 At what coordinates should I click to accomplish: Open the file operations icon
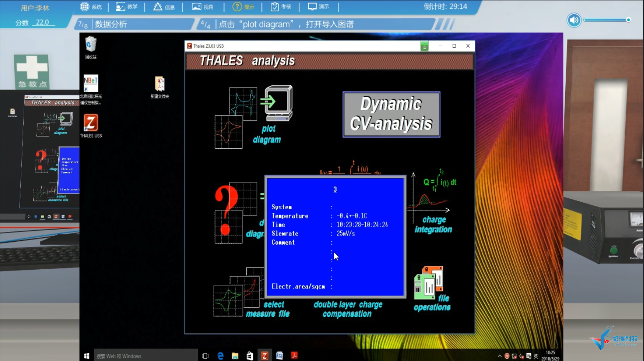coord(432,289)
